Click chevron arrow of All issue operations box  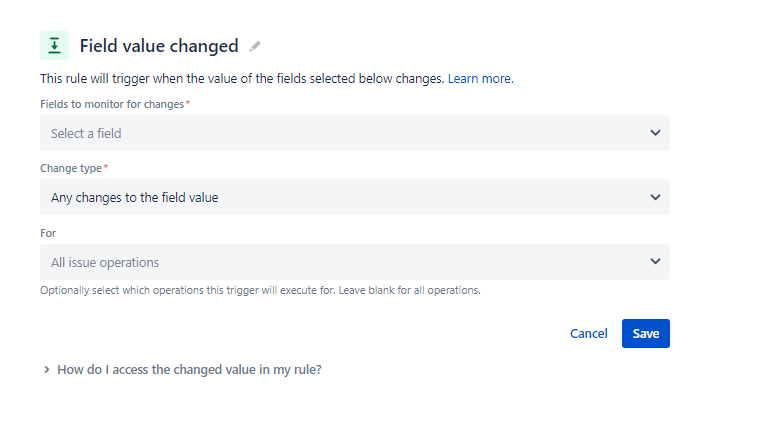(x=655, y=262)
